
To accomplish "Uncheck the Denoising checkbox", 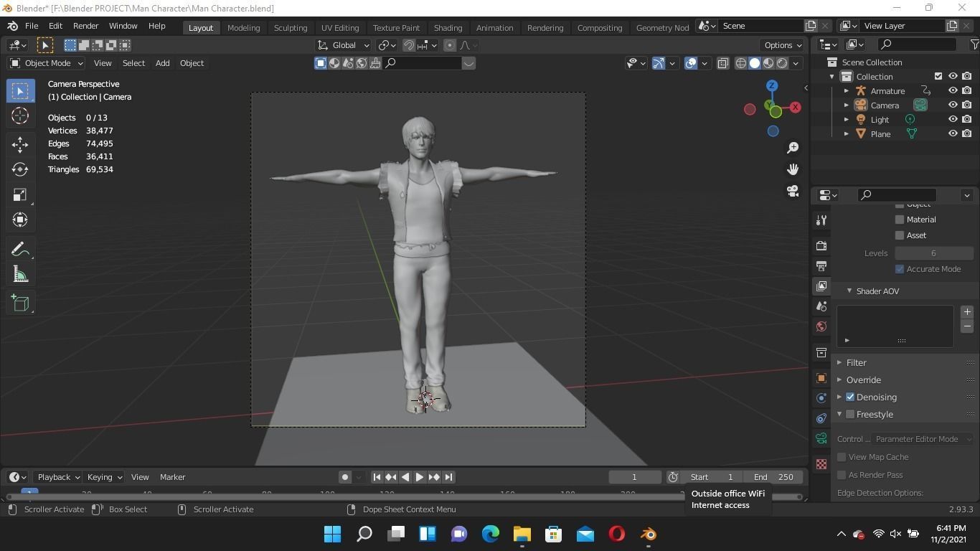I will (850, 397).
